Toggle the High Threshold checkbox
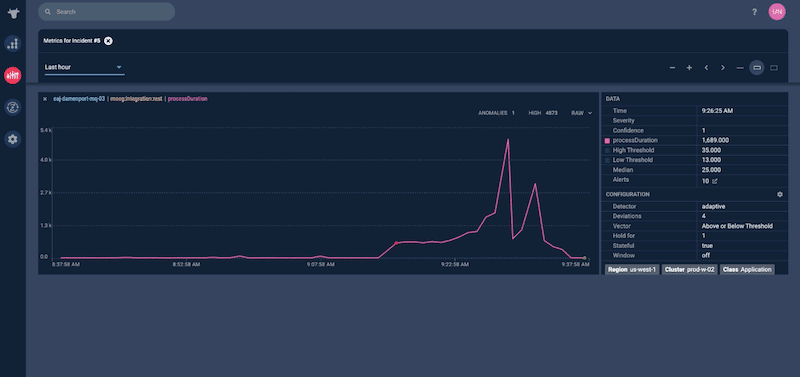This screenshot has height=377, width=800. (607, 150)
